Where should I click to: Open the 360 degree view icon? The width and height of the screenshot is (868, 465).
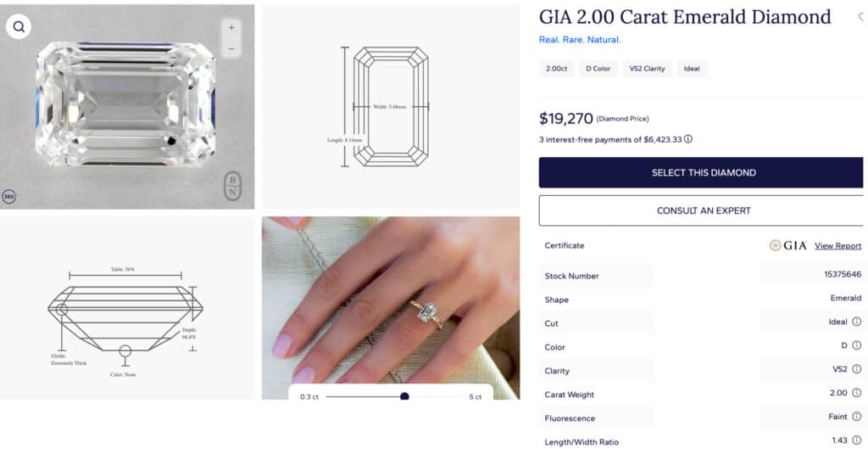[x=9, y=197]
